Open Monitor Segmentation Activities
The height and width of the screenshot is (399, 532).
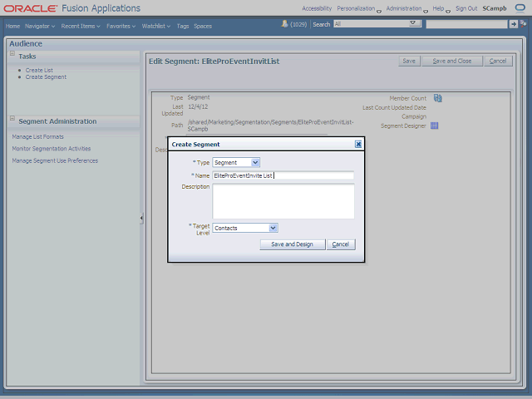click(x=52, y=149)
